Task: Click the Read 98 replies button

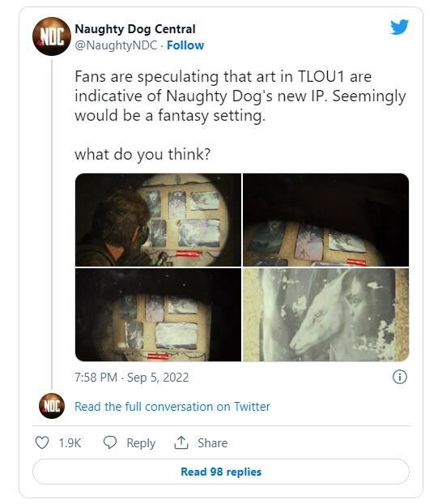Action: tap(221, 472)
